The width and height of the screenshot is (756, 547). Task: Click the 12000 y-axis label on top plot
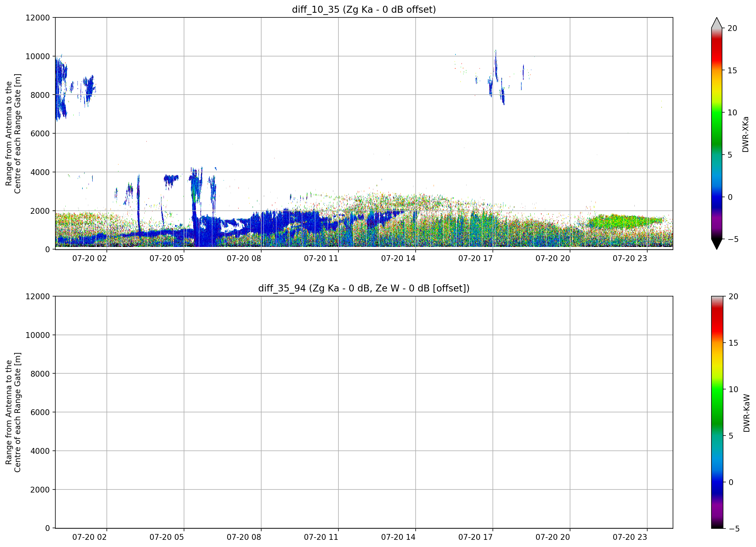click(37, 18)
